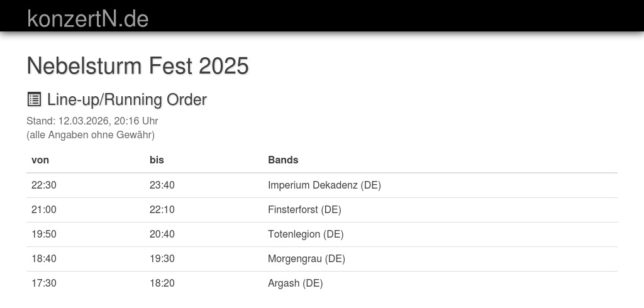Select Totenlegion (DE) band entry
The width and height of the screenshot is (644, 308).
(x=306, y=234)
